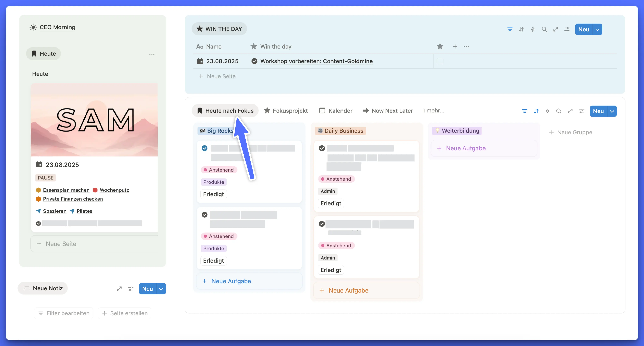Open full-screen arrows icon beside Neue Notiz
The height and width of the screenshot is (346, 644).
pos(119,289)
